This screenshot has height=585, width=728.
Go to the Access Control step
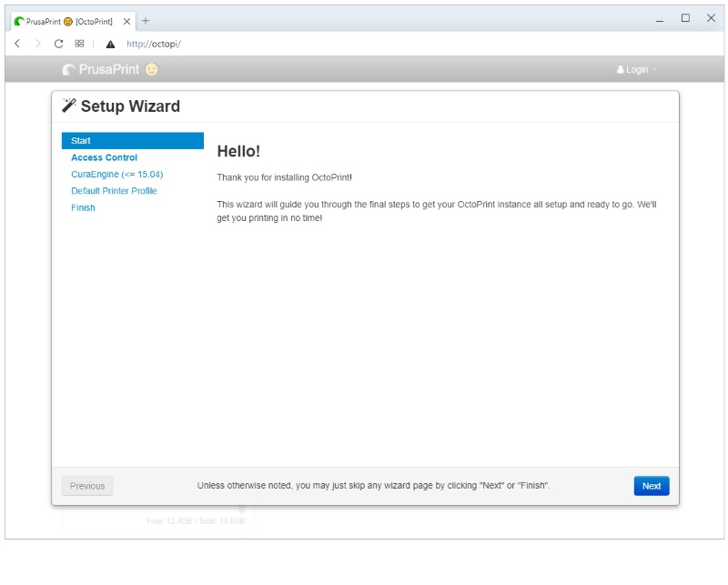click(x=105, y=157)
